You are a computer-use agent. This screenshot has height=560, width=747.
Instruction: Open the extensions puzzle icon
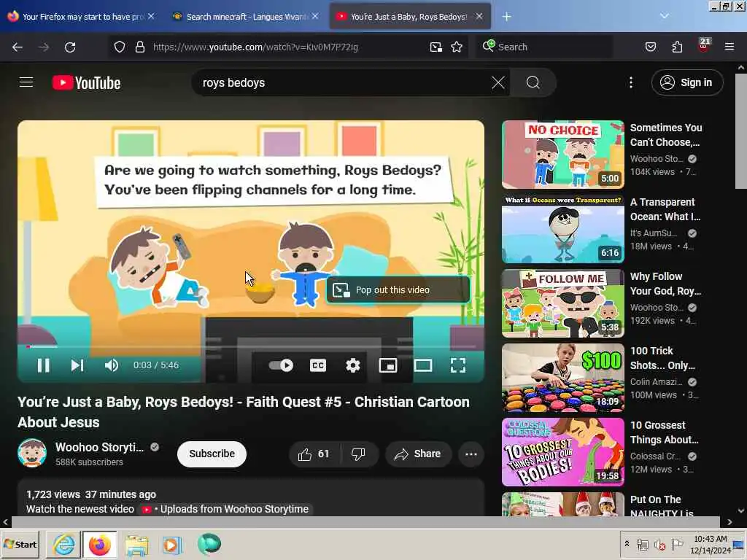[677, 47]
